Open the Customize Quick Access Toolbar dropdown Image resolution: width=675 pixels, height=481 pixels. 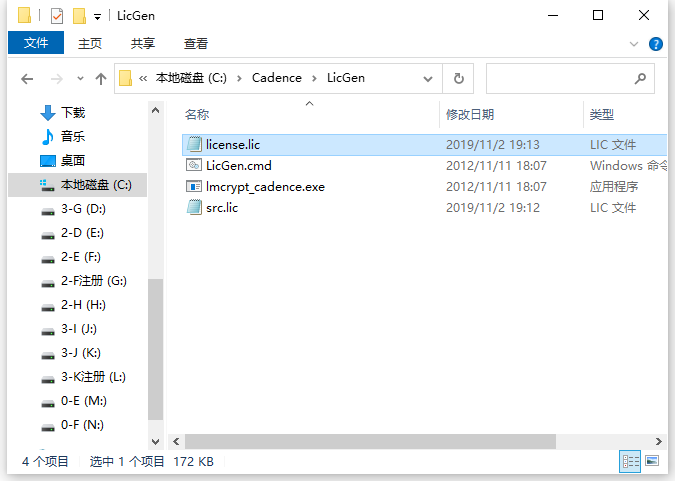98,17
